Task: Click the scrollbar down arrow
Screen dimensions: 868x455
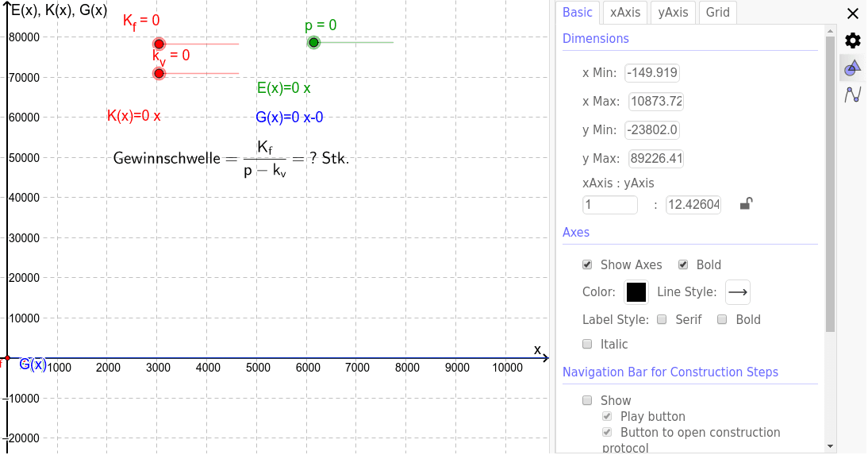Action: point(830,446)
